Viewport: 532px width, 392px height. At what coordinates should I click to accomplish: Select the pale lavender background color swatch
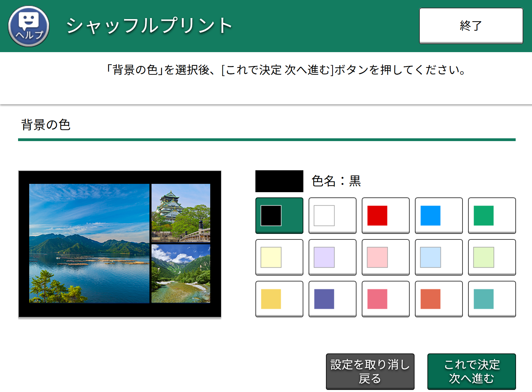(x=332, y=257)
